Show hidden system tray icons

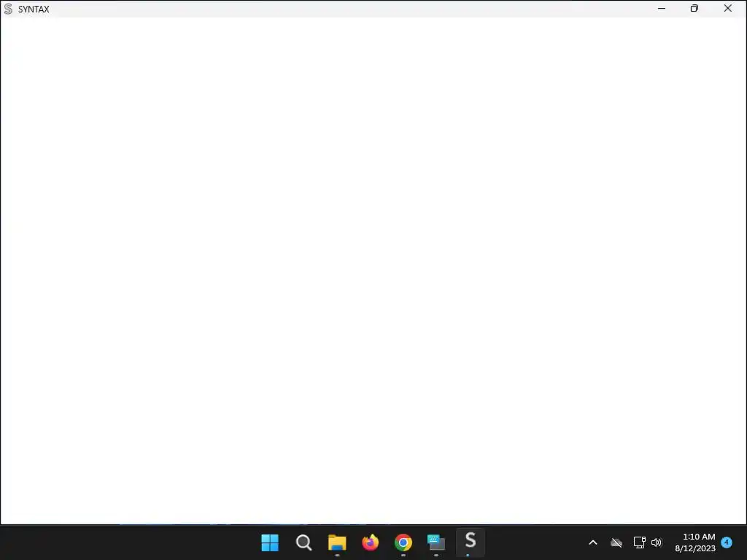[593, 542]
